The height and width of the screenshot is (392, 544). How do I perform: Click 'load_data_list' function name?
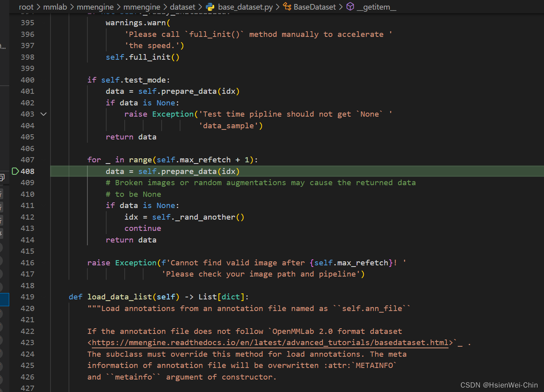120,297
